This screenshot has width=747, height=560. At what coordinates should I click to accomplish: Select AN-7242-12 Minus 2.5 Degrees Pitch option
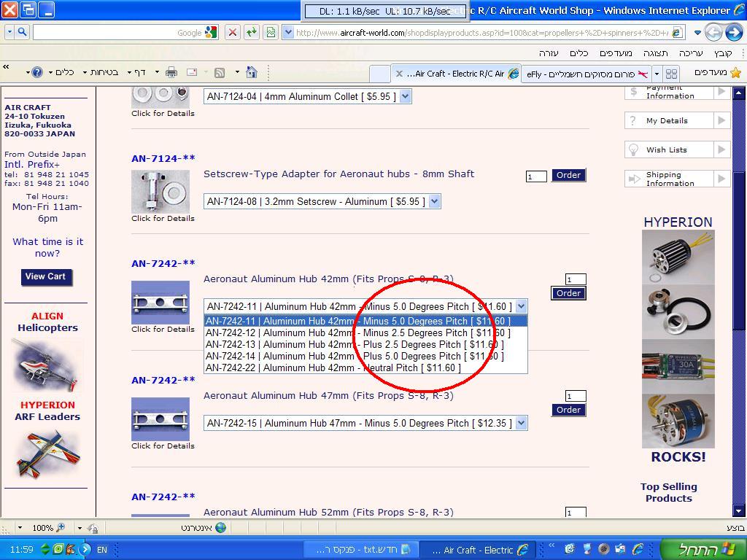[x=365, y=332]
